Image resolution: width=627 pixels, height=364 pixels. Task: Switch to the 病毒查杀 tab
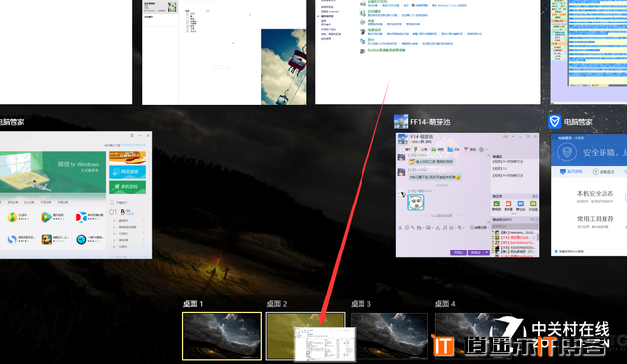pos(603,172)
